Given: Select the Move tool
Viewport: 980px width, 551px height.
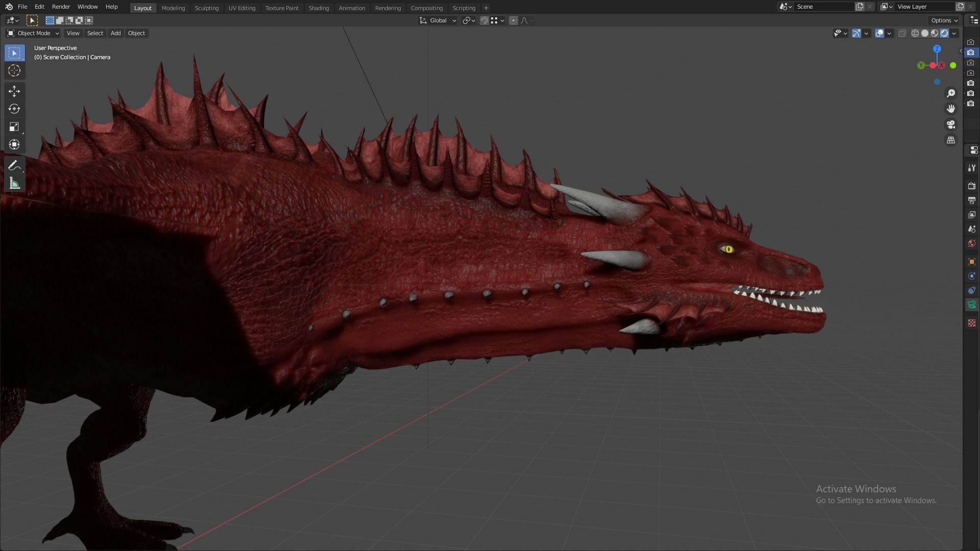Looking at the screenshot, I should (x=14, y=91).
